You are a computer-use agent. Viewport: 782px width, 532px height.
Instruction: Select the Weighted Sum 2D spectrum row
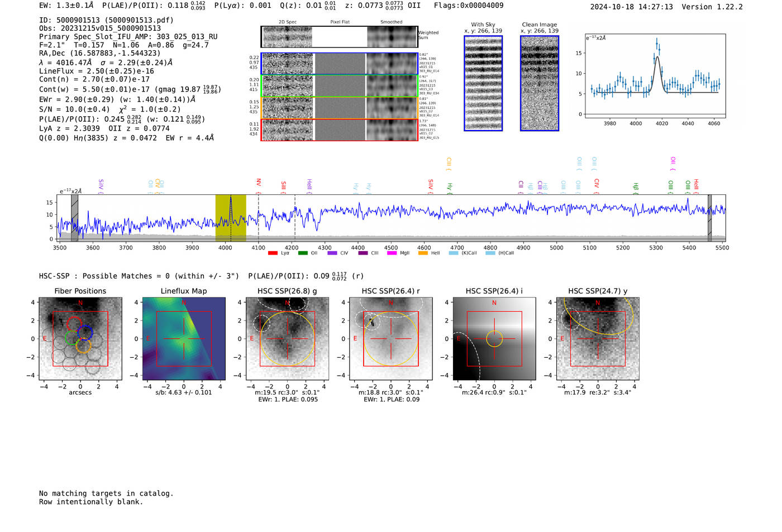coord(339,37)
